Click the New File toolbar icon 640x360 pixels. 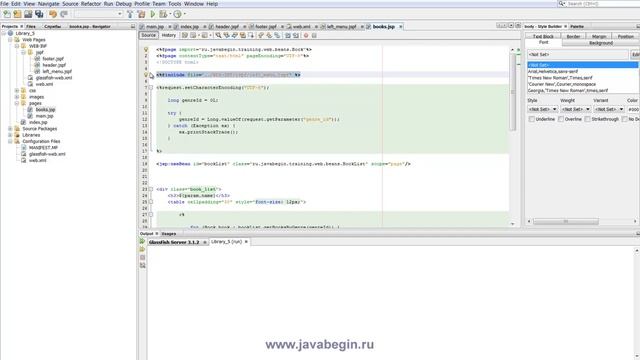7,14
